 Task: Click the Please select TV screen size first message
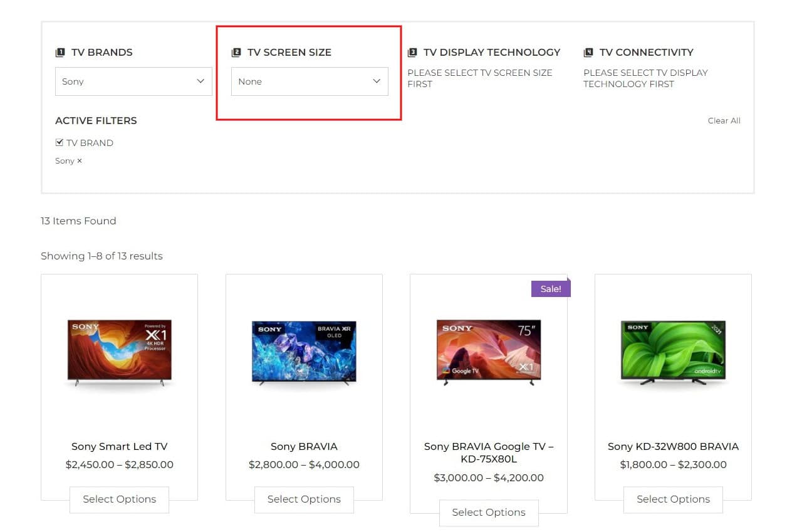480,78
